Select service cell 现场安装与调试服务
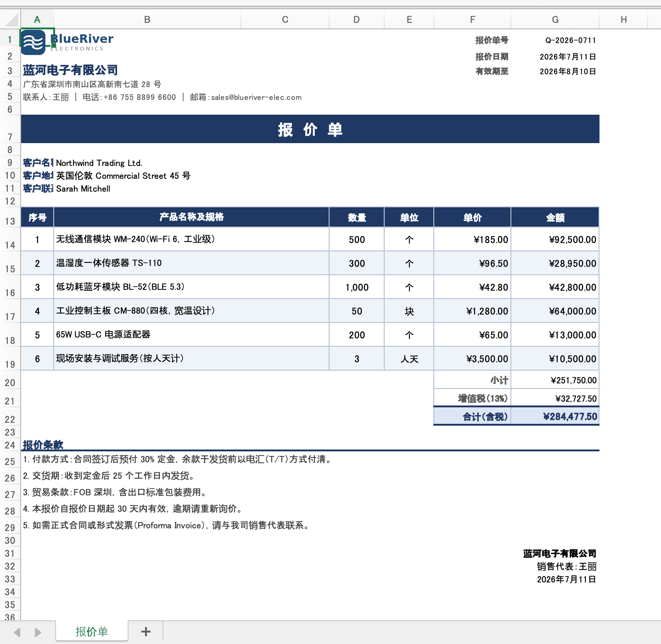The width and height of the screenshot is (661, 644). [191, 358]
